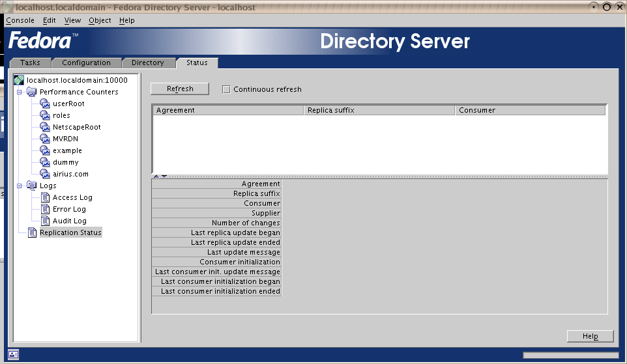Viewport: 627px width, 364px height.
Task: Click the Access Log document icon
Action: [46, 197]
